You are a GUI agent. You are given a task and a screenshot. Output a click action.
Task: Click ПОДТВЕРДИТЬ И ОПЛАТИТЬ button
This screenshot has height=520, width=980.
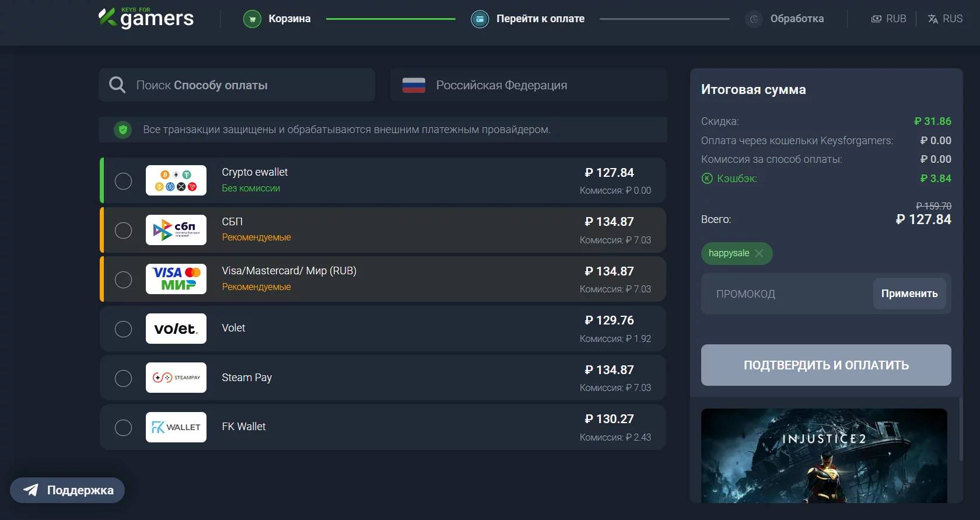826,365
